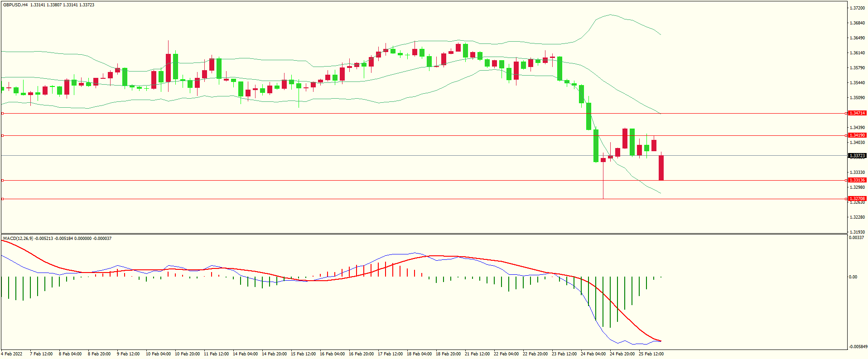Viewport: 868px width, 359px height.
Task: Click the 1.36840 price scale value
Action: [857, 23]
